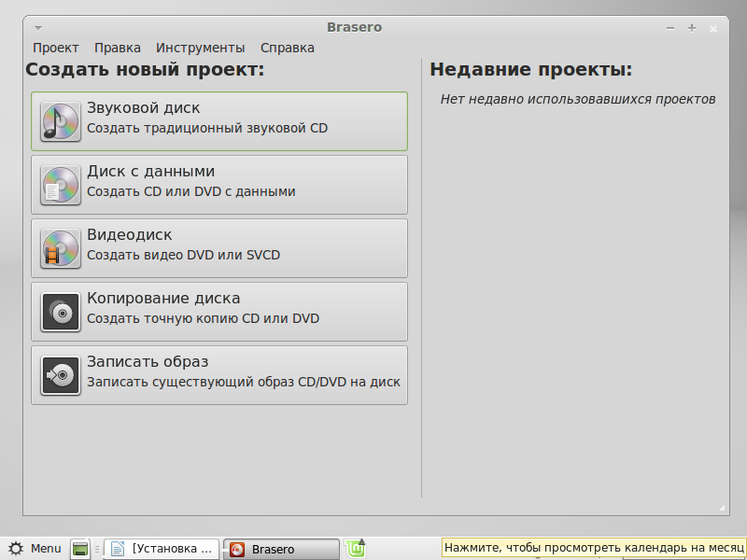Click the audio disc music note icon
This screenshot has height=560, width=747.
pos(61,121)
